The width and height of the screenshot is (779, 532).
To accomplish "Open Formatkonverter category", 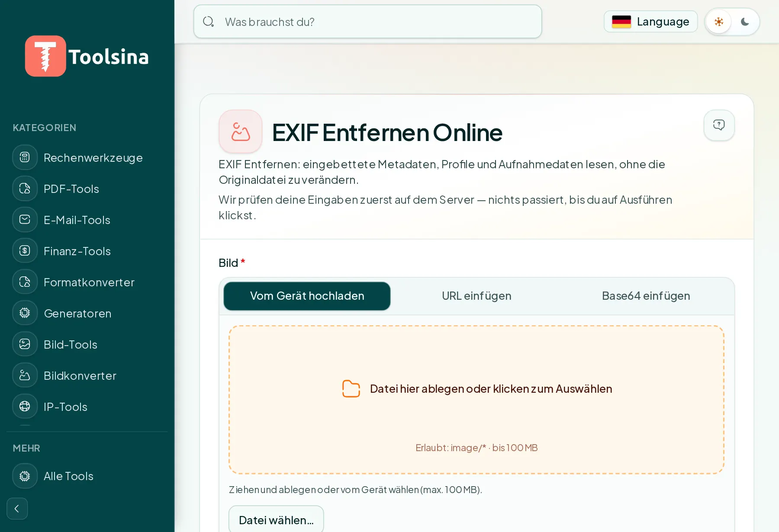I will point(87,282).
